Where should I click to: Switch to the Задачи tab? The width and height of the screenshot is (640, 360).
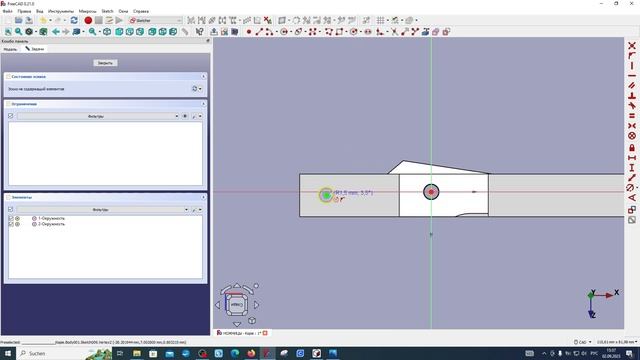click(x=35, y=49)
